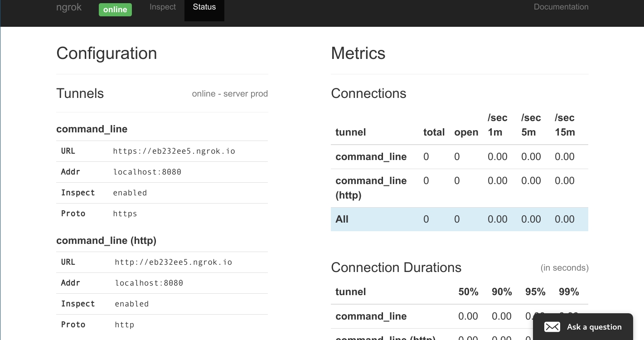Open the Documentation link

[561, 7]
